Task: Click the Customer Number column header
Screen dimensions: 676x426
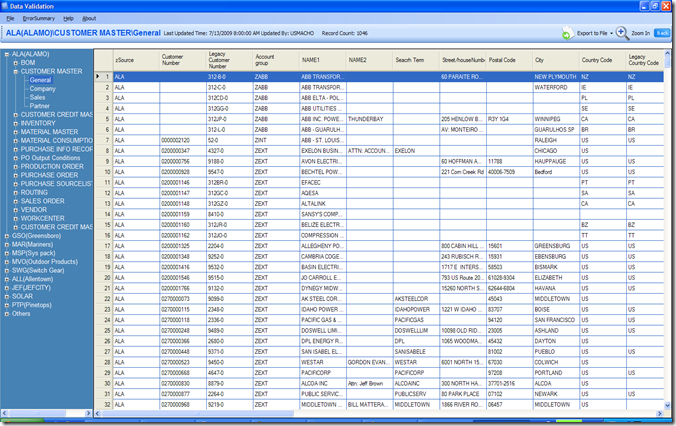Action: pos(183,60)
